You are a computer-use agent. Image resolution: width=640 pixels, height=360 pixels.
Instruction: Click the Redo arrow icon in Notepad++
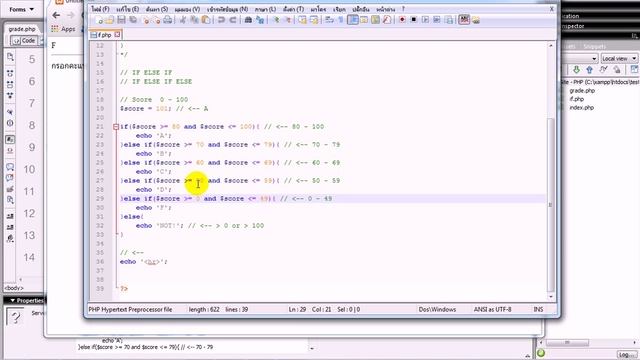click(x=233, y=20)
